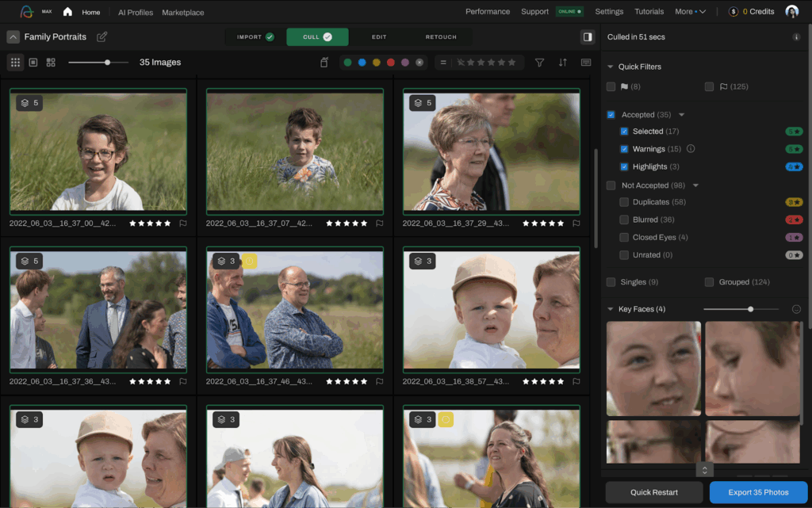Switch to single image view
This screenshot has width=812, height=508.
33,62
